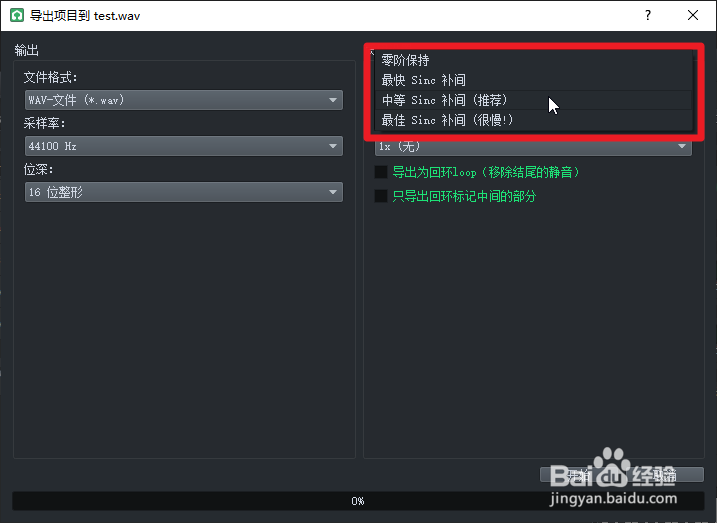Image resolution: width=717 pixels, height=523 pixels.
Task: Select 零阶保持 interpolation option
Action: (533, 60)
